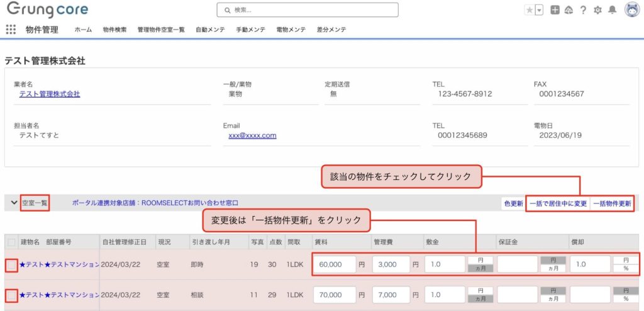Check the select-all checkbox in table header
644x311 pixels.
point(11,242)
